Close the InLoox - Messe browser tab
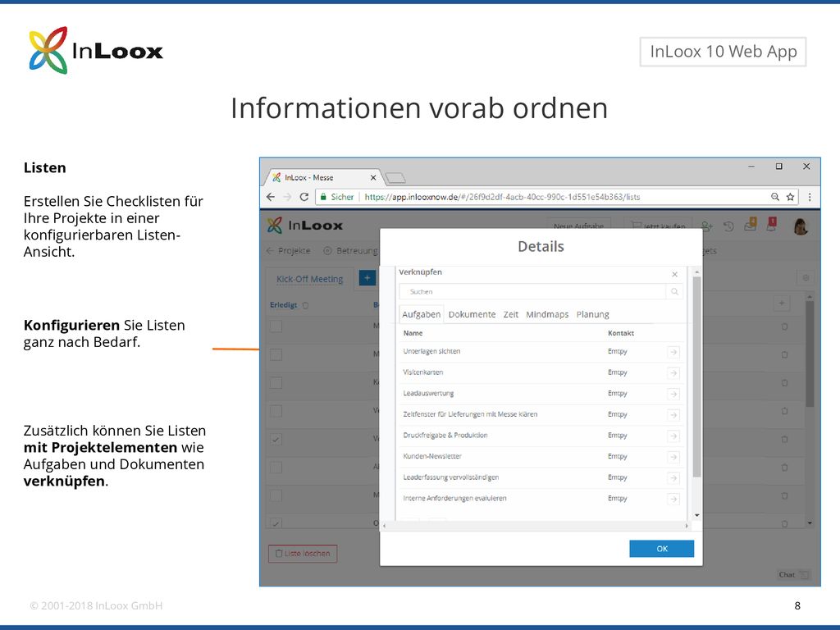 coord(373,177)
